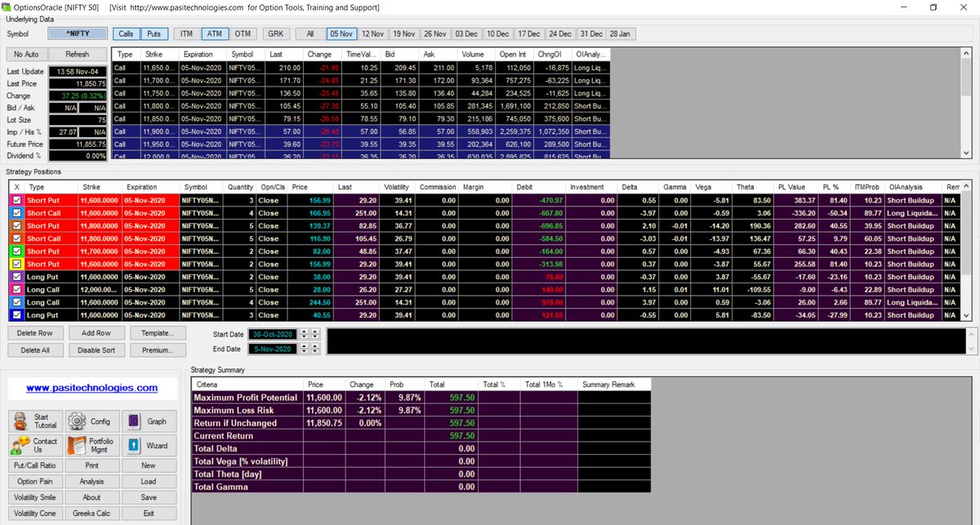Uncheck the Long Call 11,600 row checkbox

click(16, 302)
